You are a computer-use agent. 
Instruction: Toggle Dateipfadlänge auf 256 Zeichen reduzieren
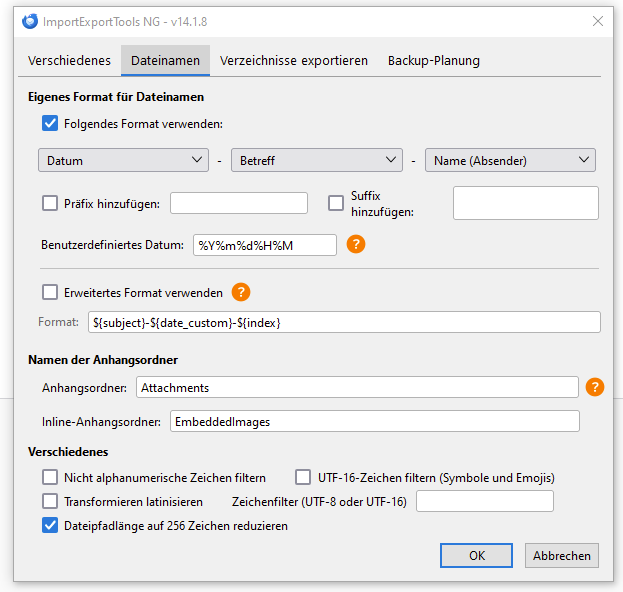[x=50, y=525]
